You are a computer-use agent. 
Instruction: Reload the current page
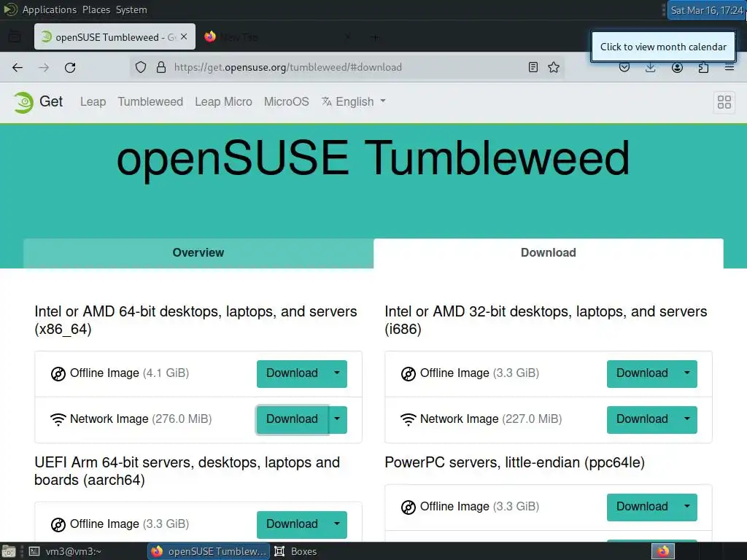coord(70,68)
